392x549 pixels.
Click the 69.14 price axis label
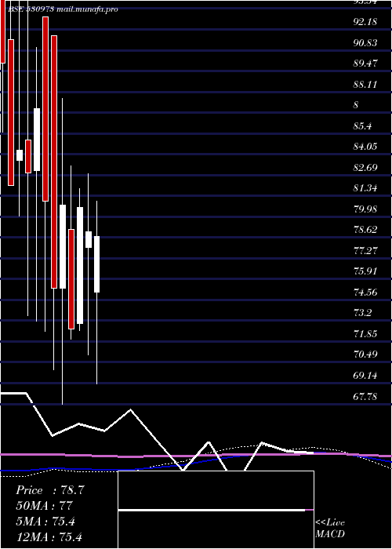pos(365,376)
